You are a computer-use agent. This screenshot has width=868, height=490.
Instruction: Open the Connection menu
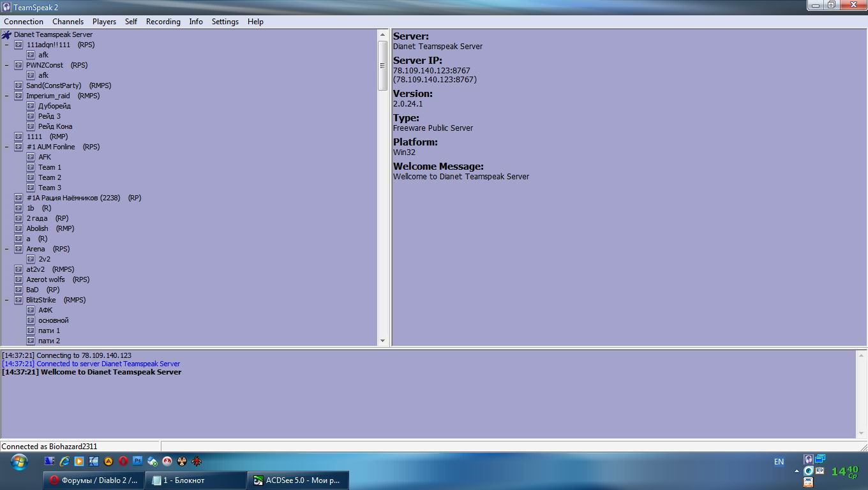click(24, 22)
